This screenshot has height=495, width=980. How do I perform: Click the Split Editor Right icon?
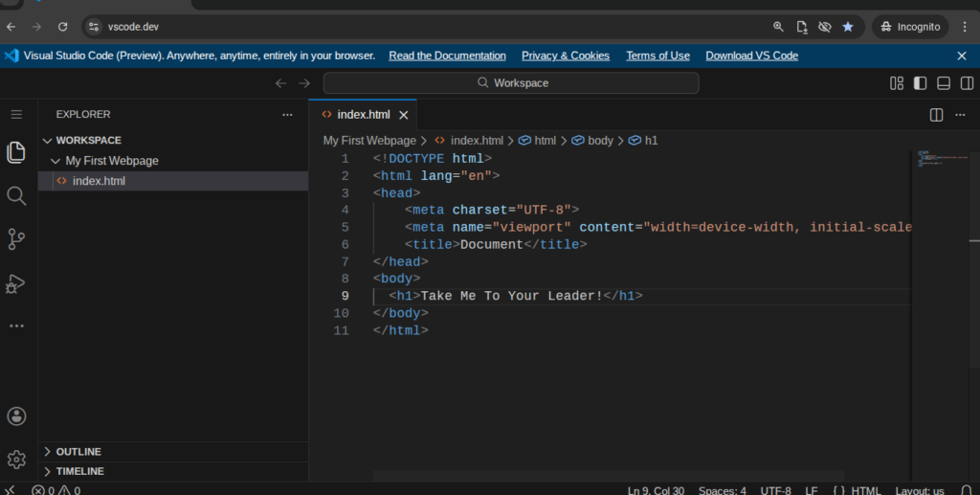[937, 115]
